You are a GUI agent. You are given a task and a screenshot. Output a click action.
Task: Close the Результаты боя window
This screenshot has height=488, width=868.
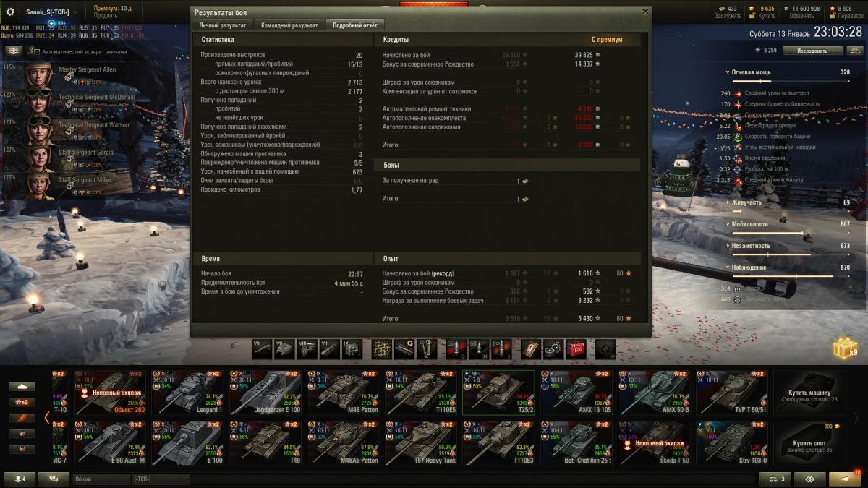coord(645,12)
